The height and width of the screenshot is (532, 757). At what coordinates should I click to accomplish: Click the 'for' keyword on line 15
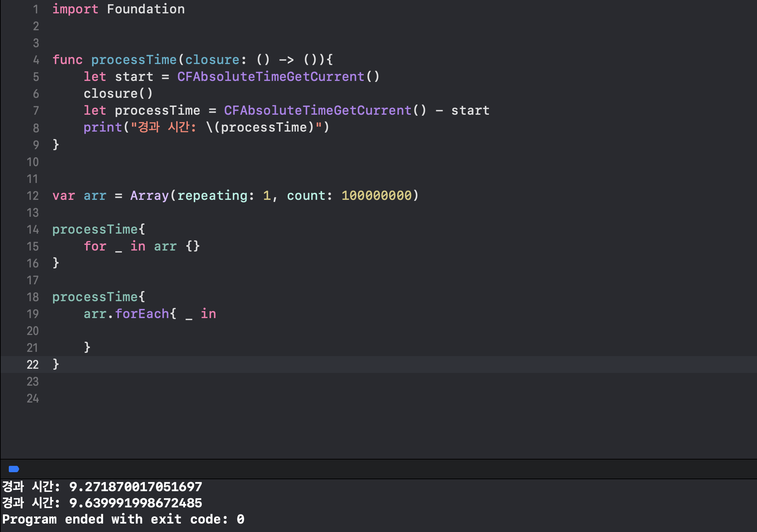tap(95, 246)
